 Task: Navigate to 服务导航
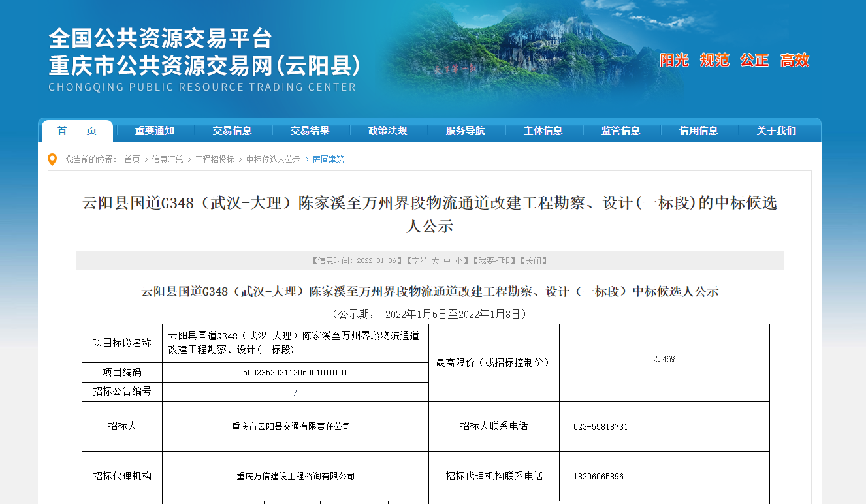pyautogui.click(x=466, y=131)
